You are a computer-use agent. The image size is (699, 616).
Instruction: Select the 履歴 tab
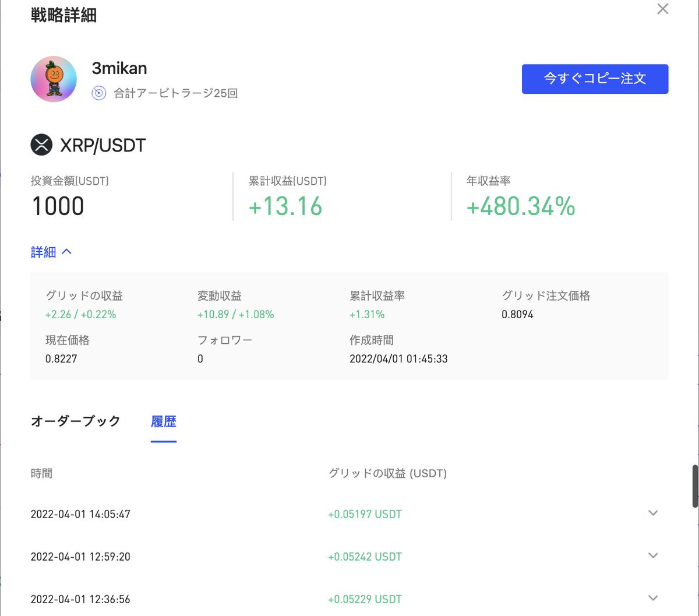tap(164, 421)
